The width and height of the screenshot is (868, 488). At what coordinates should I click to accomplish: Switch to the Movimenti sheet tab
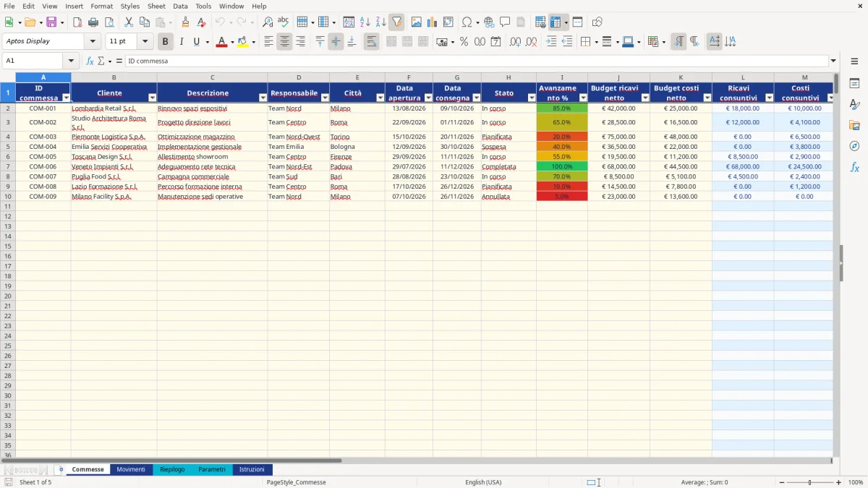pos(131,469)
